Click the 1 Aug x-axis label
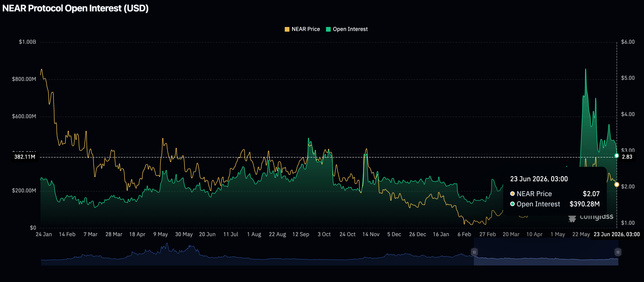 pyautogui.click(x=254, y=235)
